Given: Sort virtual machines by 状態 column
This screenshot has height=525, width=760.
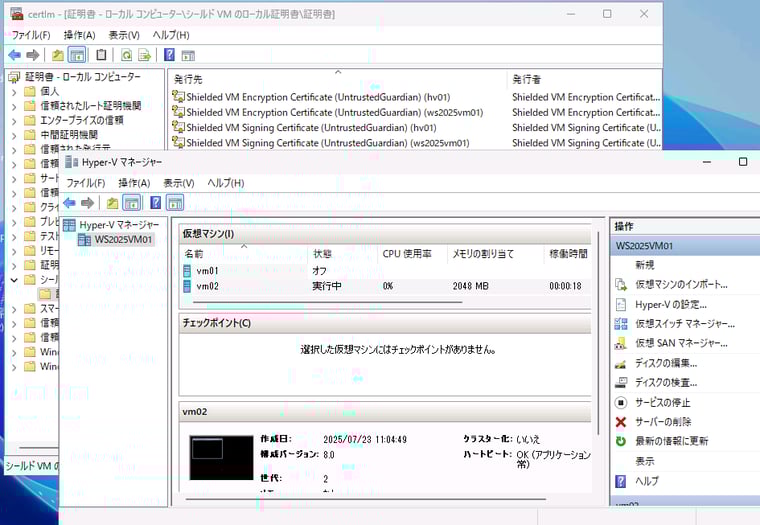Looking at the screenshot, I should (343, 254).
